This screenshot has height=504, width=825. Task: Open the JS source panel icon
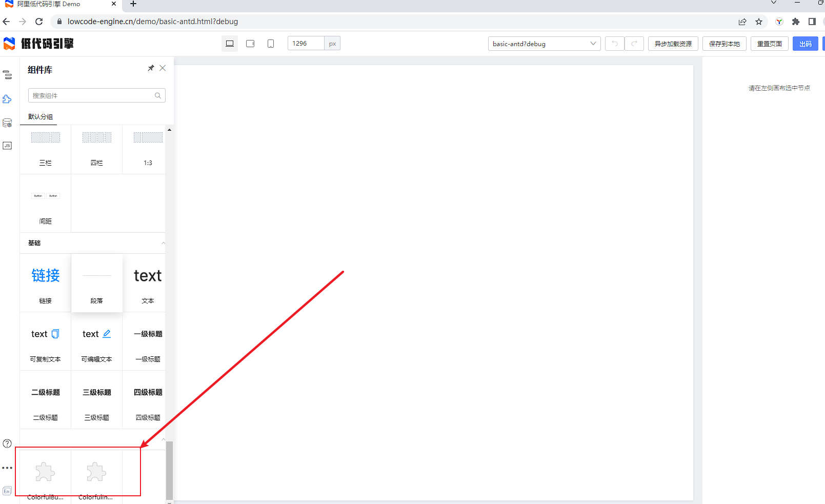click(7, 146)
